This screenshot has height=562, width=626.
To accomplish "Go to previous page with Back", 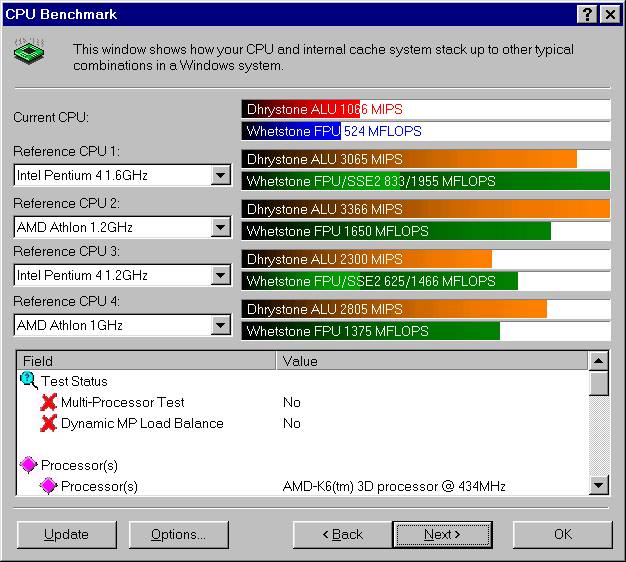I will [x=343, y=534].
